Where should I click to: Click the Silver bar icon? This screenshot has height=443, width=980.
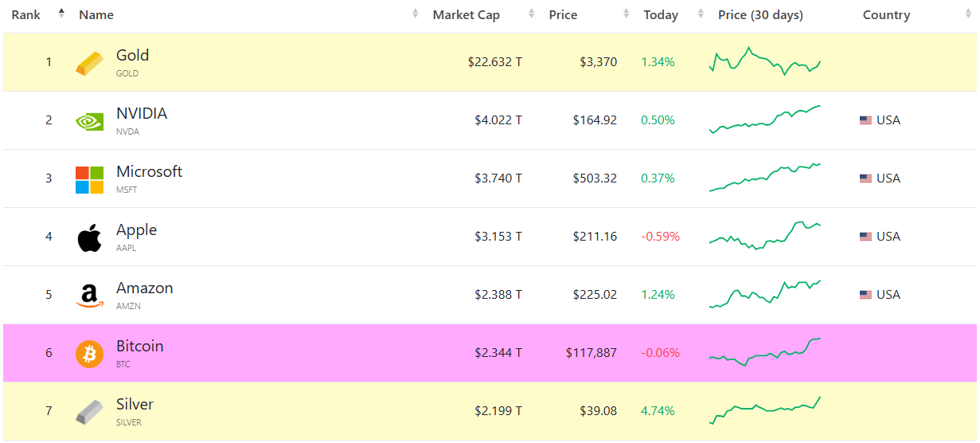point(89,412)
